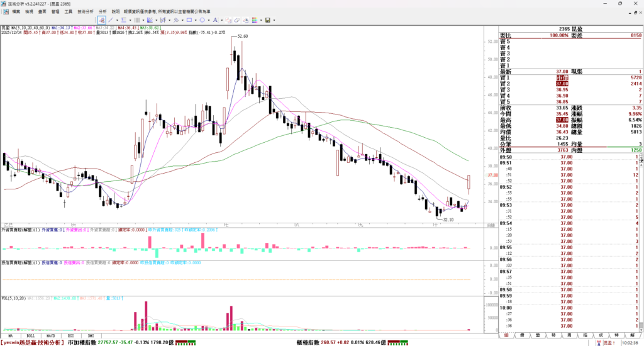Choose the rectangle shape drawing tool
The width and height of the screenshot is (644, 346).
[189, 20]
